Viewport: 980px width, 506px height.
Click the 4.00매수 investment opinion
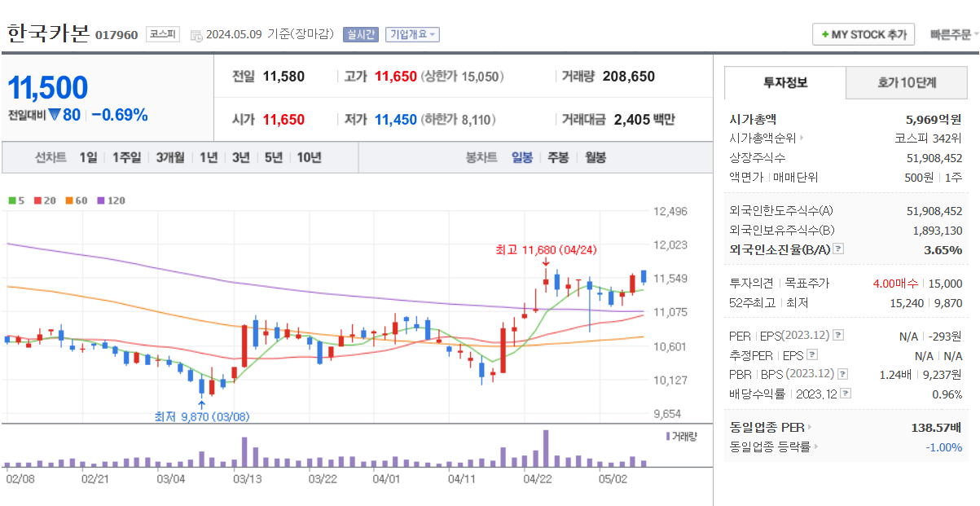tap(895, 284)
